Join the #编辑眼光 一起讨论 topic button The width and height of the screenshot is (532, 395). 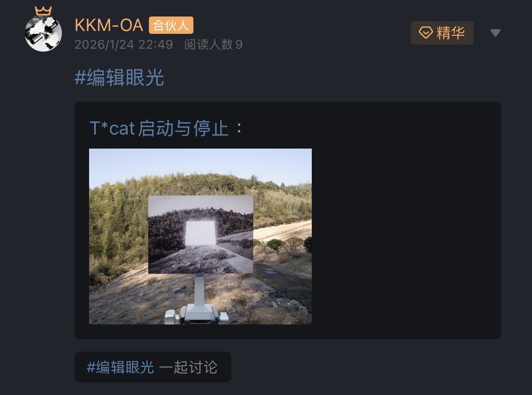coord(153,367)
